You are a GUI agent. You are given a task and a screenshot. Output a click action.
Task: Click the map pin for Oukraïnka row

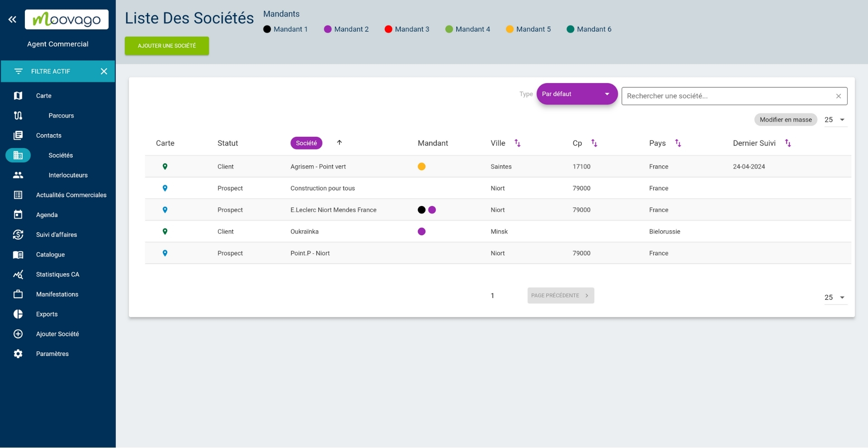[165, 232]
